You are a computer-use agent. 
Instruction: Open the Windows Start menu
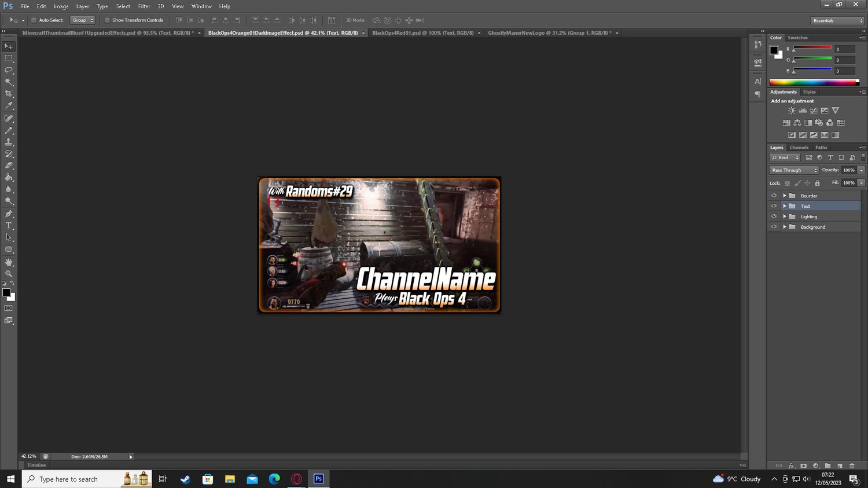(x=10, y=479)
